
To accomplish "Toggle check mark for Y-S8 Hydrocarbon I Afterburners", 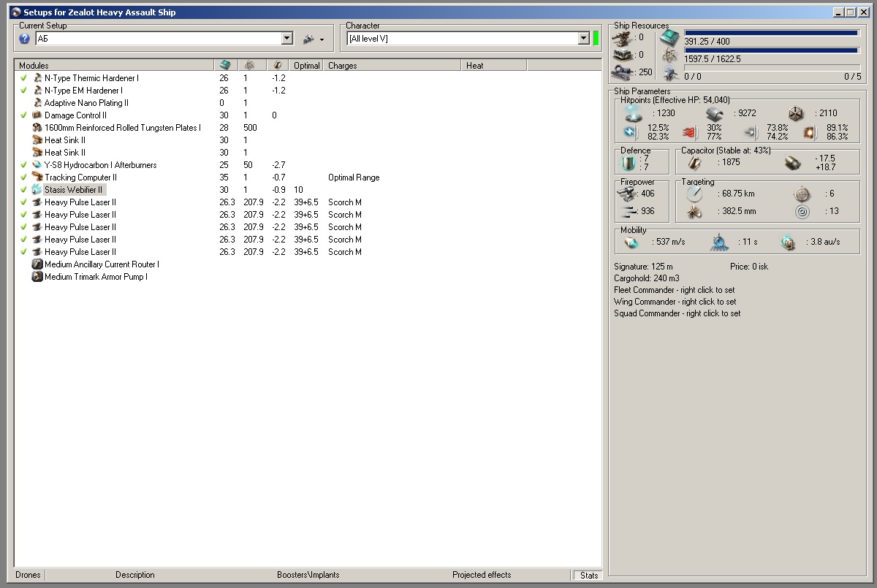I will coord(23,164).
